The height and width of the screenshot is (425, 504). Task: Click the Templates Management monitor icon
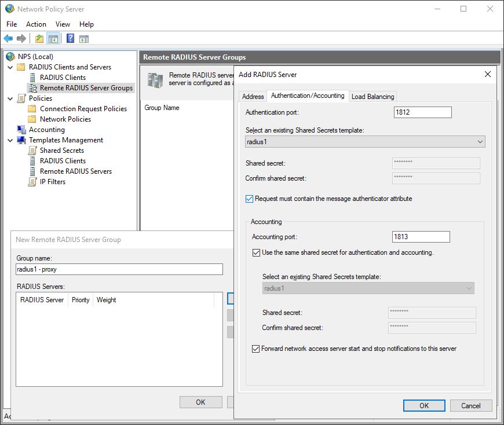coord(21,140)
